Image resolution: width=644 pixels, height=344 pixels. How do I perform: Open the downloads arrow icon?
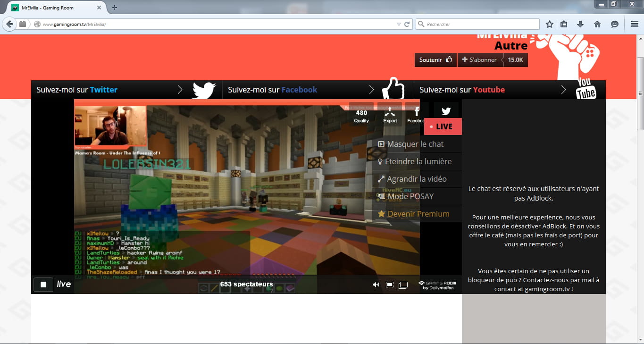coord(580,24)
